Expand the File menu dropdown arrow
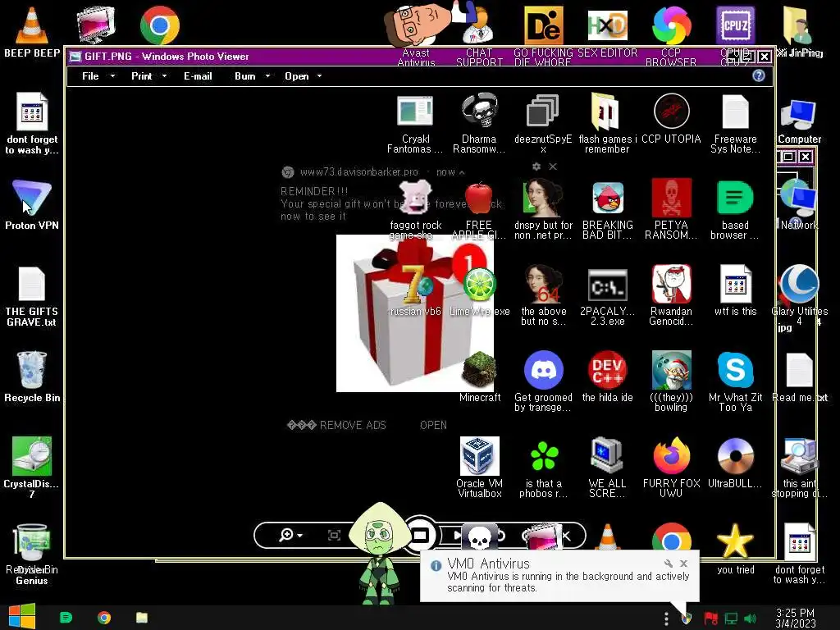840x630 pixels. [x=112, y=76]
